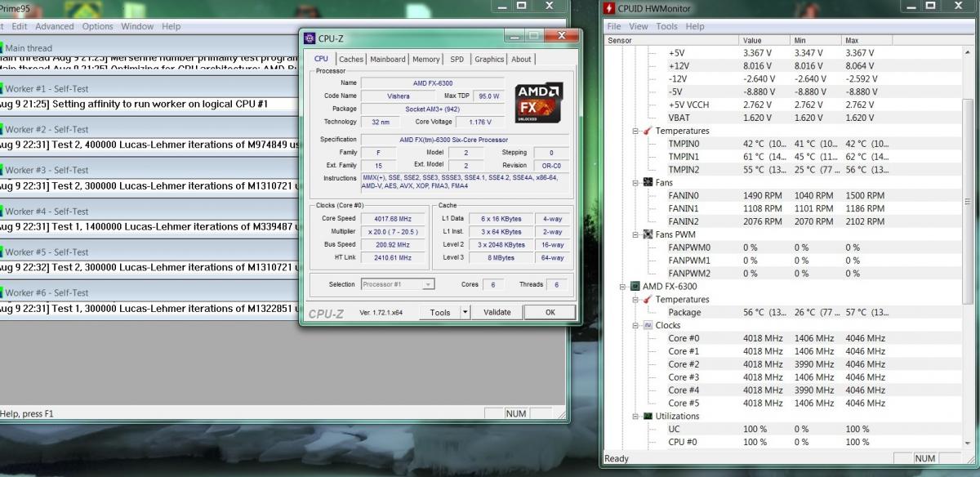Image resolution: width=980 pixels, height=477 pixels.
Task: Click the Clocks node icon
Action: (648, 325)
